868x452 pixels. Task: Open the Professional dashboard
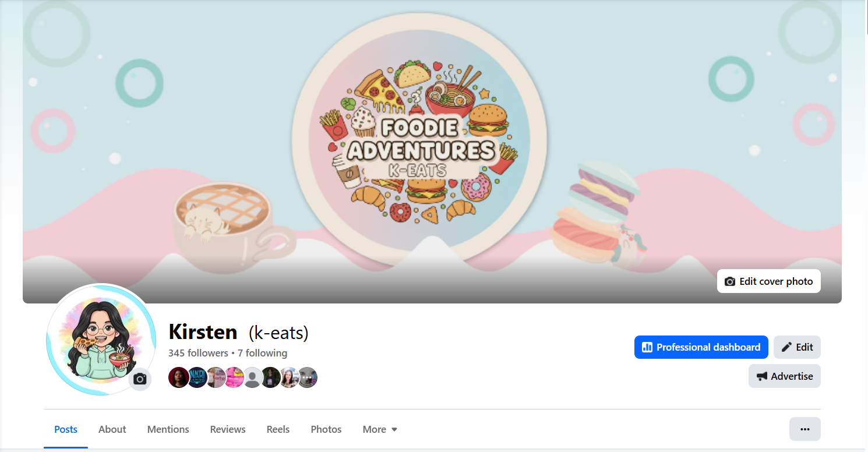(x=701, y=347)
